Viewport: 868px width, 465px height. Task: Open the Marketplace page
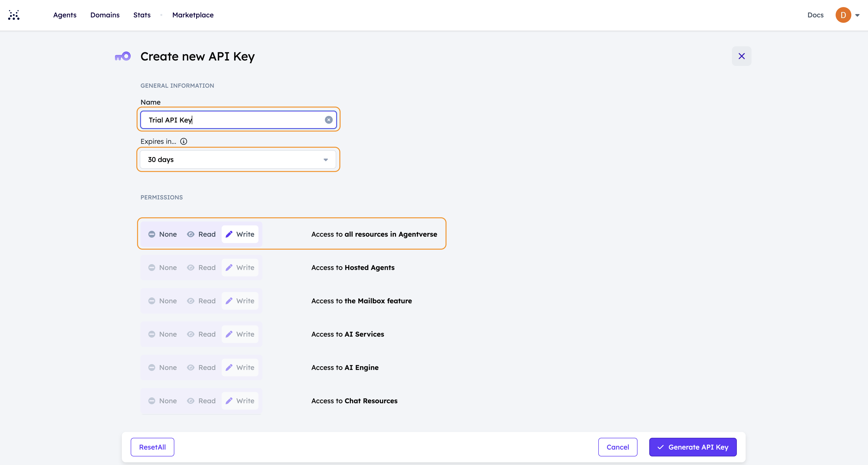[193, 15]
